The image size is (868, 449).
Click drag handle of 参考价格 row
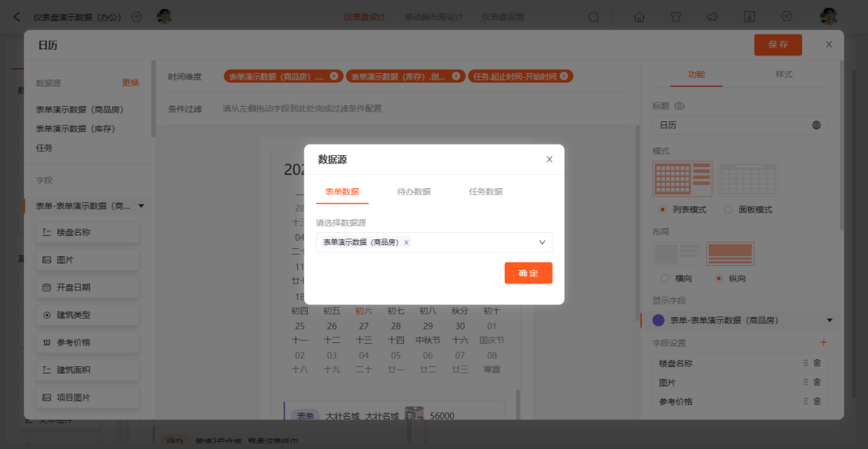[805, 402]
